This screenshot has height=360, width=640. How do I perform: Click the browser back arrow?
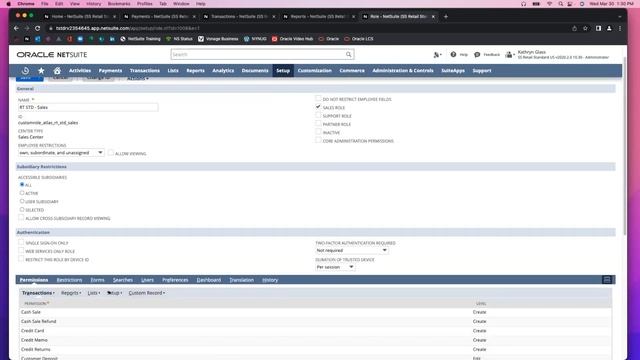[x=16, y=28]
